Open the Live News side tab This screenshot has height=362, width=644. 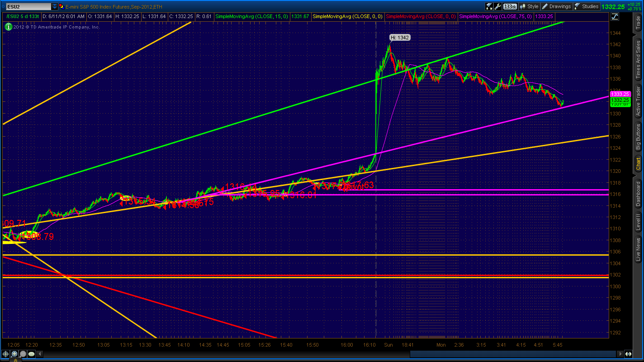coord(638,248)
